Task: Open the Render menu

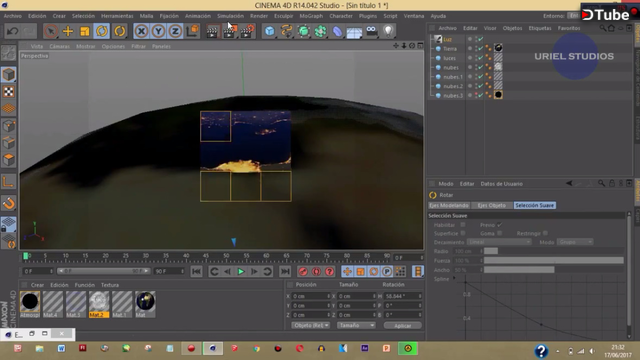Action: click(x=259, y=16)
